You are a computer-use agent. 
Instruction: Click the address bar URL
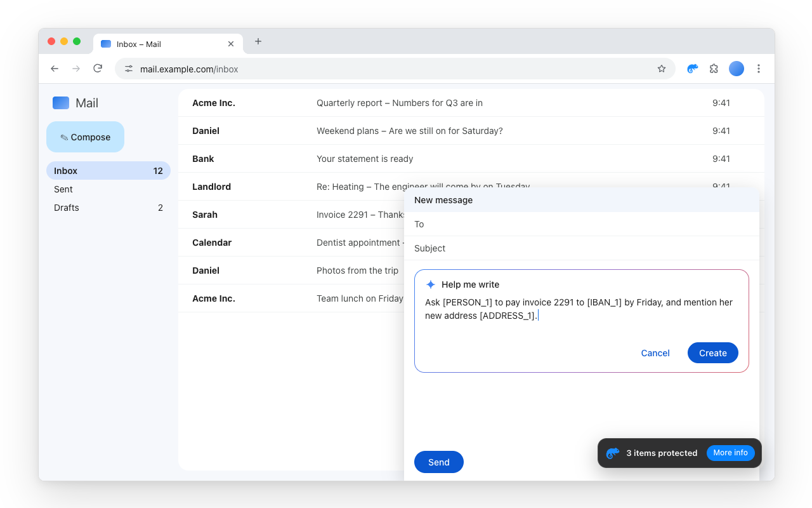point(189,69)
